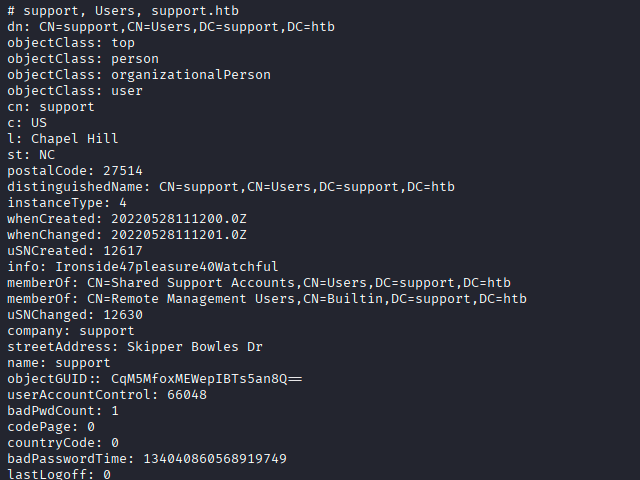Click the lastLogoff line at the bottom
This screenshot has width=640, height=480.
[58, 474]
